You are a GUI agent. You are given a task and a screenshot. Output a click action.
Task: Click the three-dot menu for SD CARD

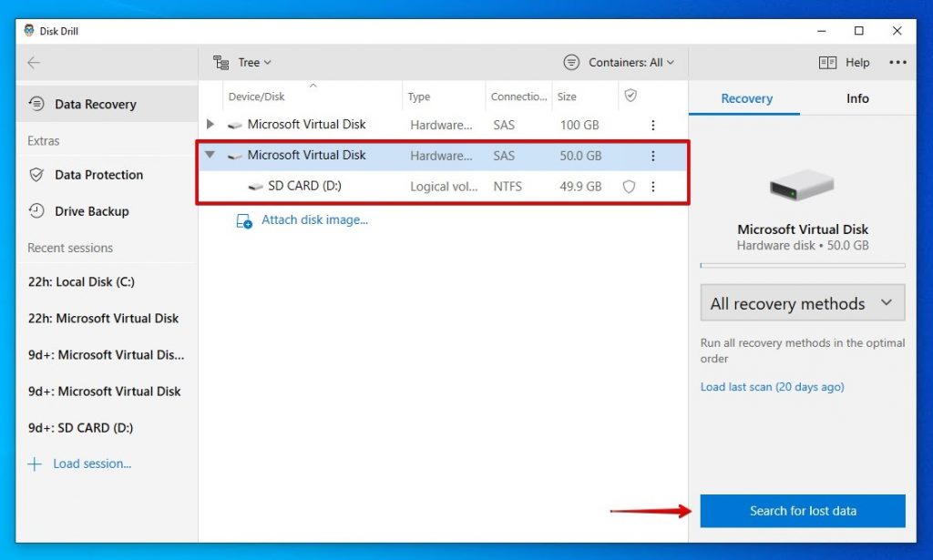click(653, 187)
